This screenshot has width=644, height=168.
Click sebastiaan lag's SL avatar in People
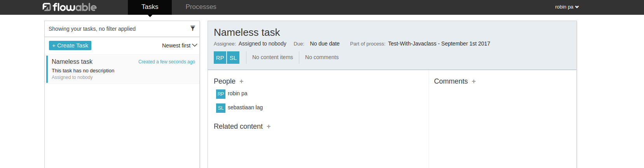221,108
